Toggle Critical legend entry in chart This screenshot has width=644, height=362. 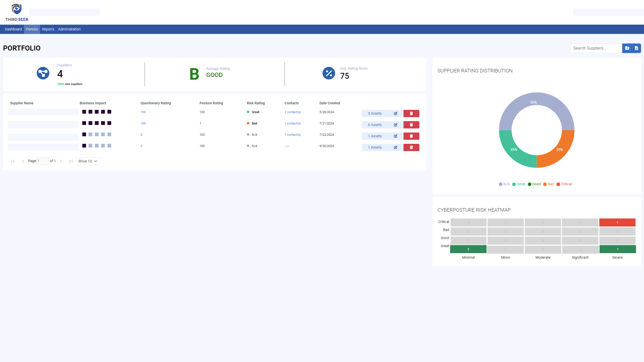pyautogui.click(x=564, y=184)
